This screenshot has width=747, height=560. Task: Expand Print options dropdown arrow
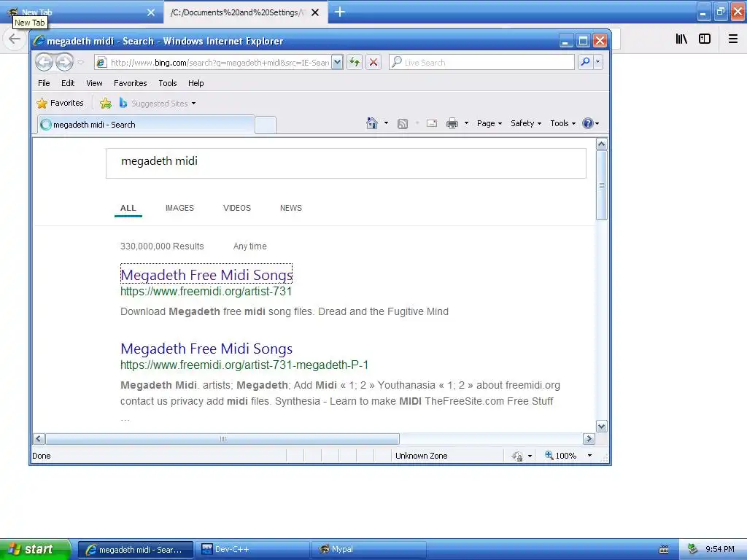pyautogui.click(x=466, y=123)
